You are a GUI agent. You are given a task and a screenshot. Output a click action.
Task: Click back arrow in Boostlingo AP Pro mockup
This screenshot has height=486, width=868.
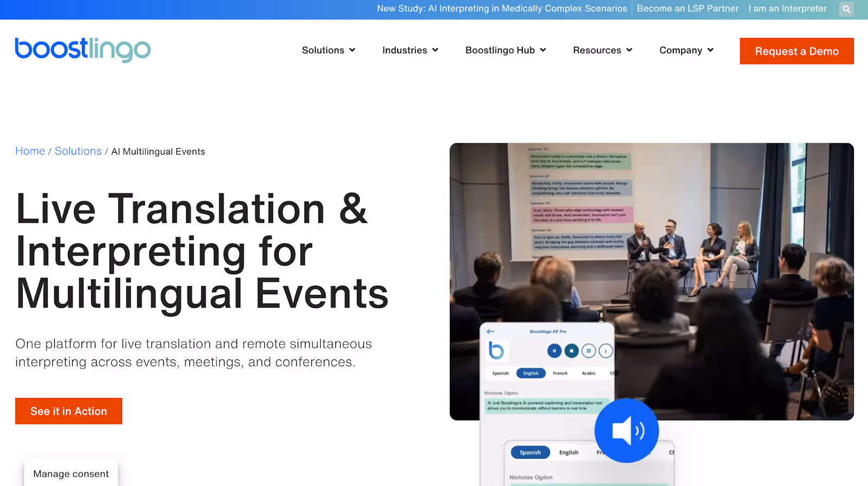[490, 331]
